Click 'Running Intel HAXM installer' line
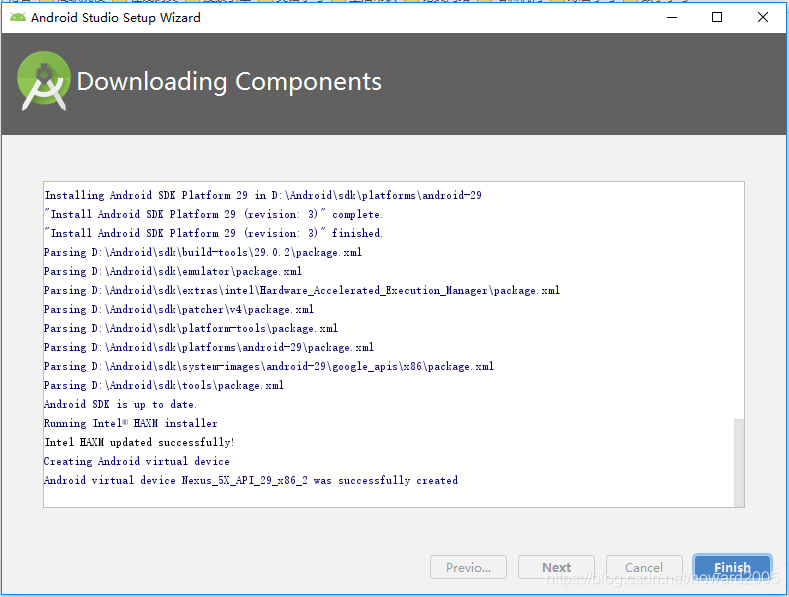Image resolution: width=789 pixels, height=597 pixels. [x=131, y=423]
